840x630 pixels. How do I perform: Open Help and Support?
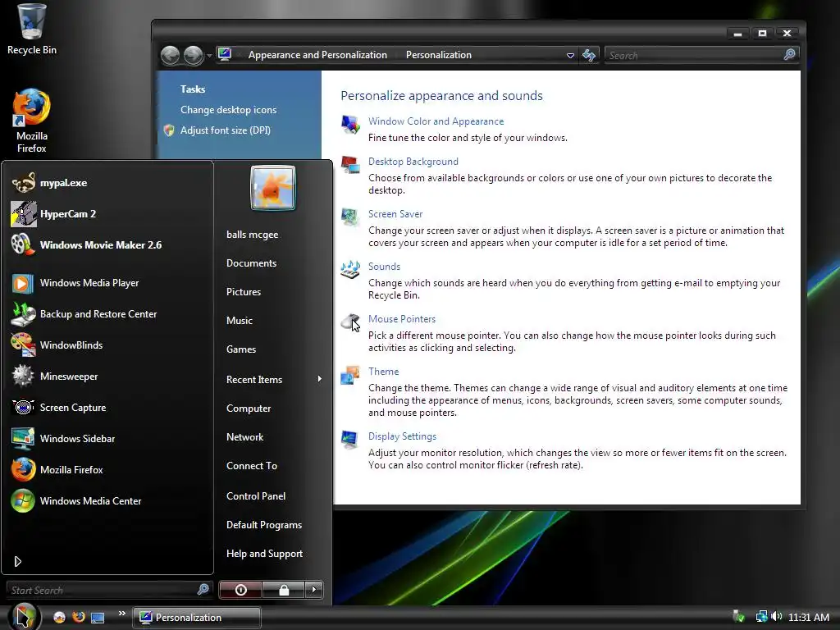[264, 554]
